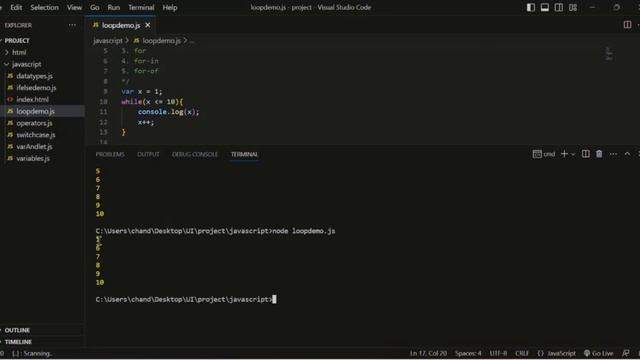The width and height of the screenshot is (640, 360).
Task: Open operators.js file
Action: click(x=34, y=123)
